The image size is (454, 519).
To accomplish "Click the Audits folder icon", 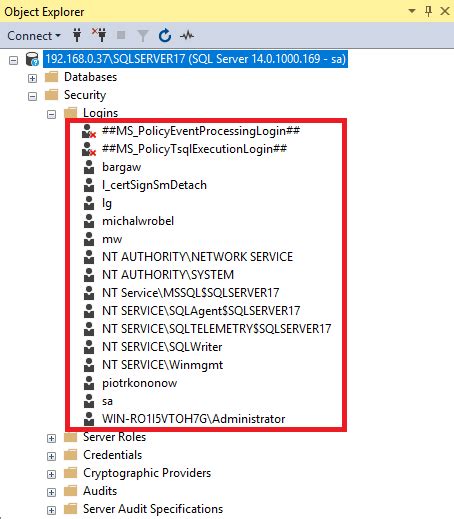I will pos(70,491).
